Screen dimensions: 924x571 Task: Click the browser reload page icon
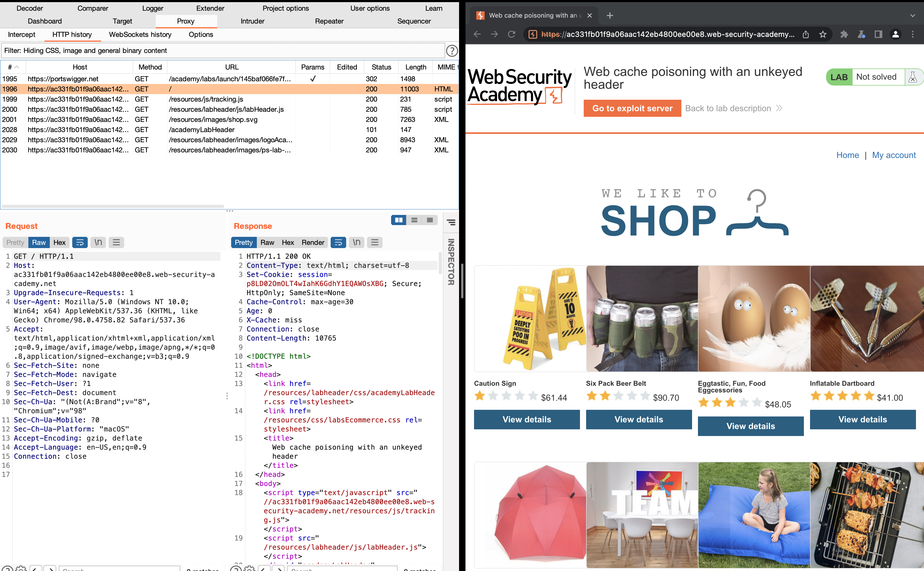click(x=511, y=34)
